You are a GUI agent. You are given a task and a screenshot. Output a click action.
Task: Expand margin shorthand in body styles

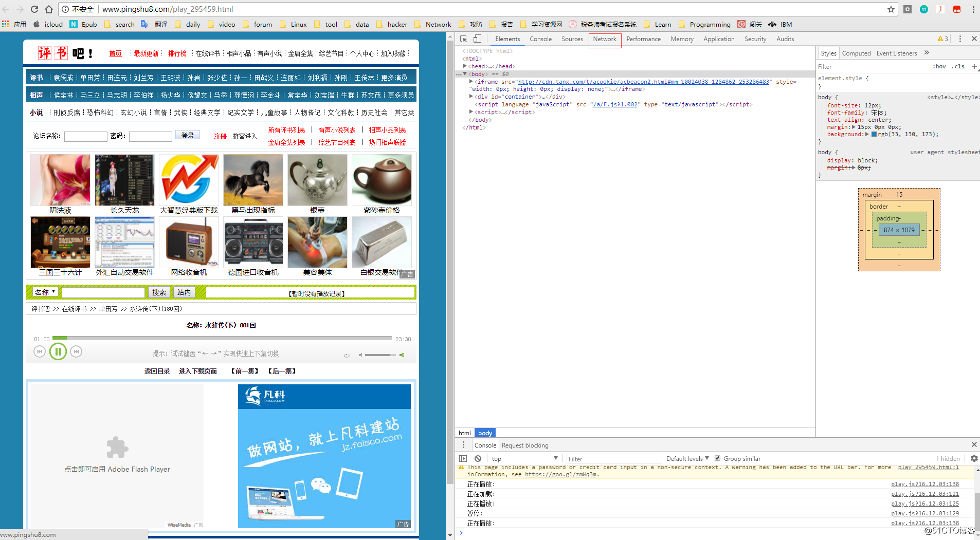[x=854, y=127]
